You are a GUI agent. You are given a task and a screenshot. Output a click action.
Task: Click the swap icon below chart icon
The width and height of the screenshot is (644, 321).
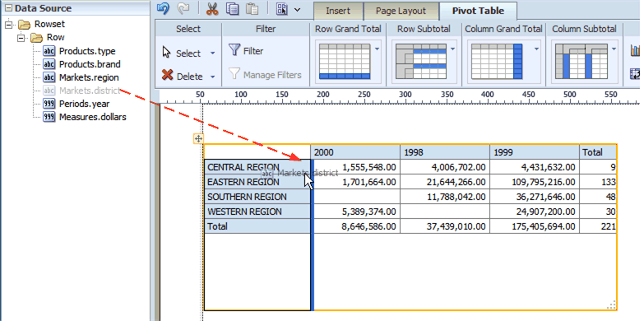(x=636, y=74)
